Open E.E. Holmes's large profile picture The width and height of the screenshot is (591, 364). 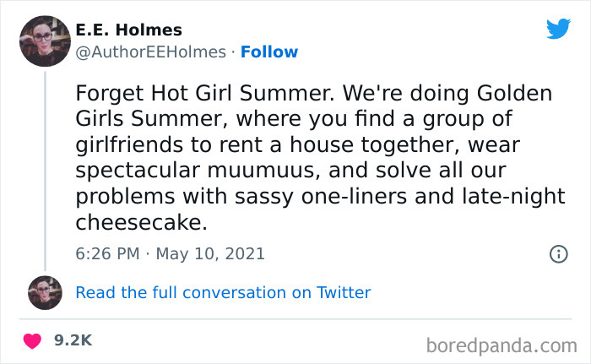point(45,40)
